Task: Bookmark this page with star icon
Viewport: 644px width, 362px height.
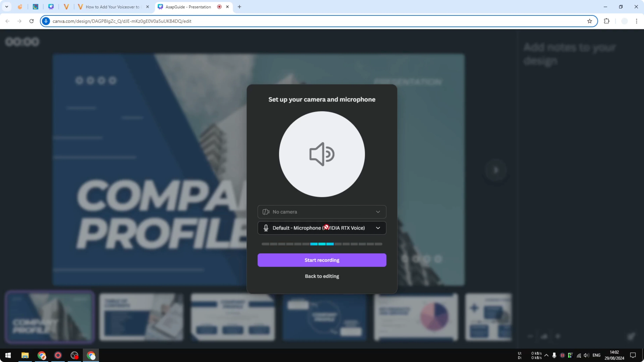Action: 590,21
